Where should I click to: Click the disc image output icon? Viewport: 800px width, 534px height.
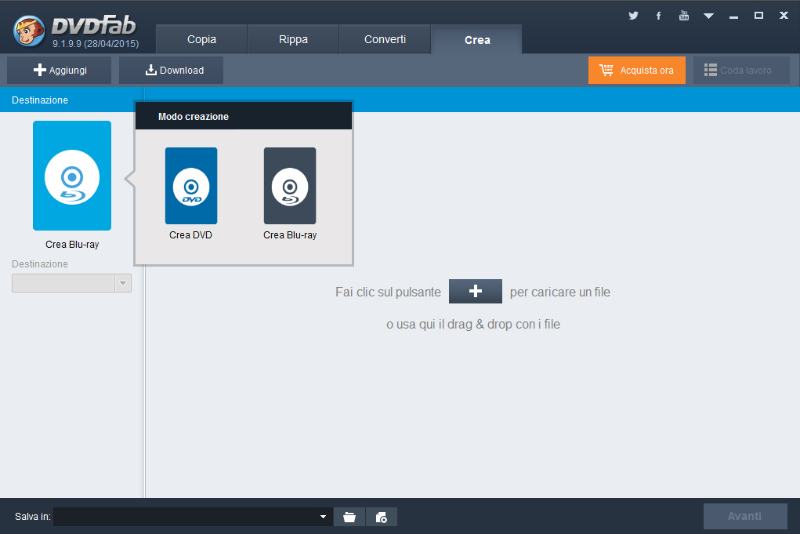click(381, 517)
